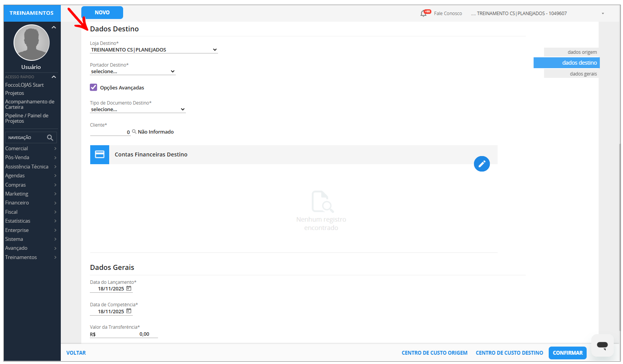The image size is (623, 364).
Task: Expand the Compras menu
Action: point(31,185)
